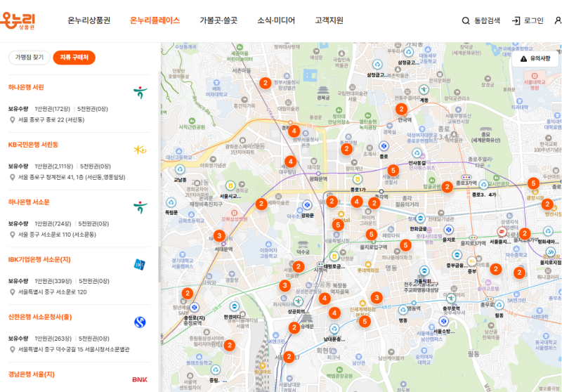The image size is (562, 392).
Task: Click cluster 3 near 명동 cathedral area
Action: (x=377, y=297)
